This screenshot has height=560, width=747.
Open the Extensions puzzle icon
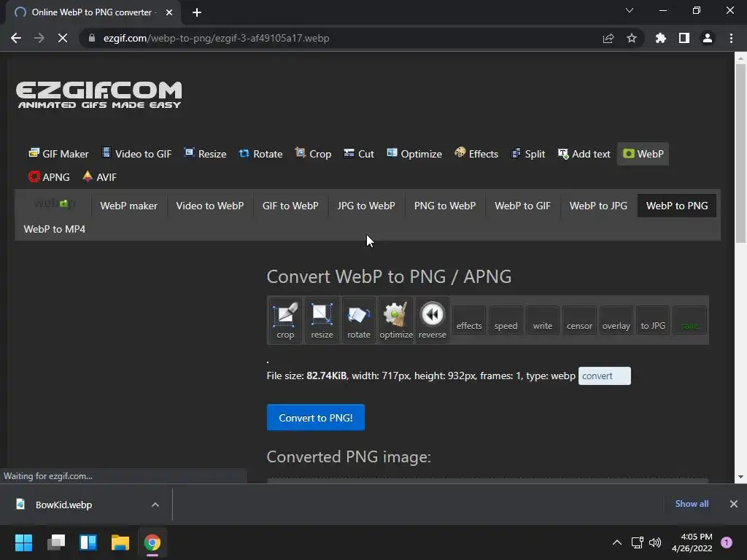tap(660, 38)
